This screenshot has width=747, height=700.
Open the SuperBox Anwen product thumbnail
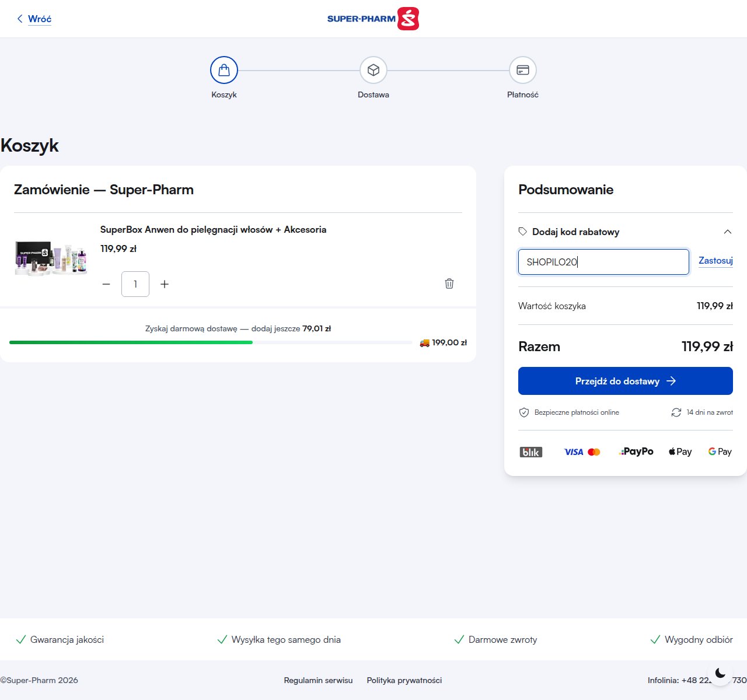[51, 257]
